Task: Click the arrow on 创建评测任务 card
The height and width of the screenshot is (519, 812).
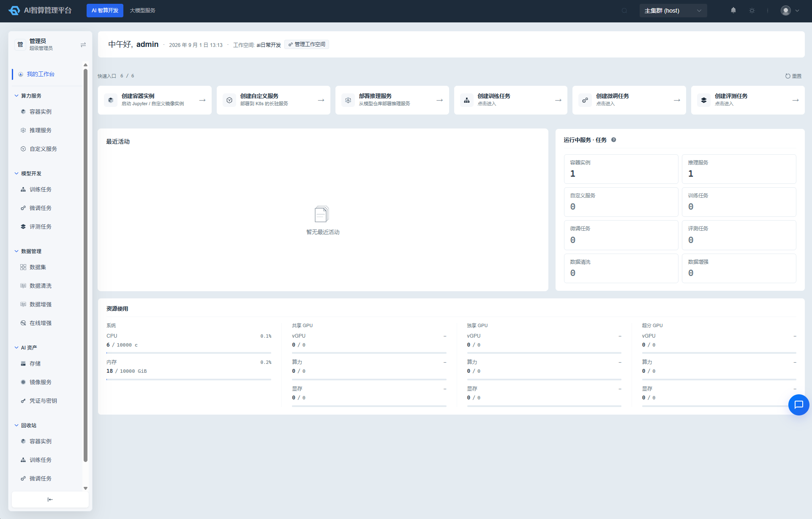Action: coord(796,100)
